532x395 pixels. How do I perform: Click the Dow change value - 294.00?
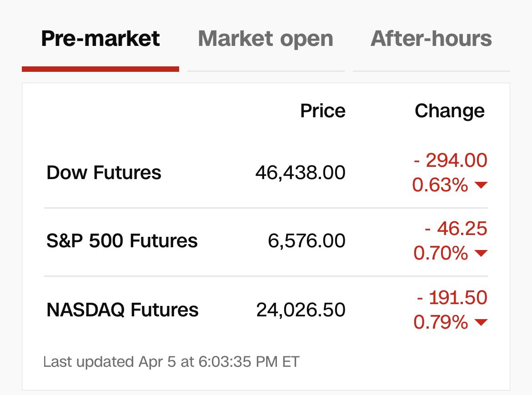pyautogui.click(x=451, y=160)
